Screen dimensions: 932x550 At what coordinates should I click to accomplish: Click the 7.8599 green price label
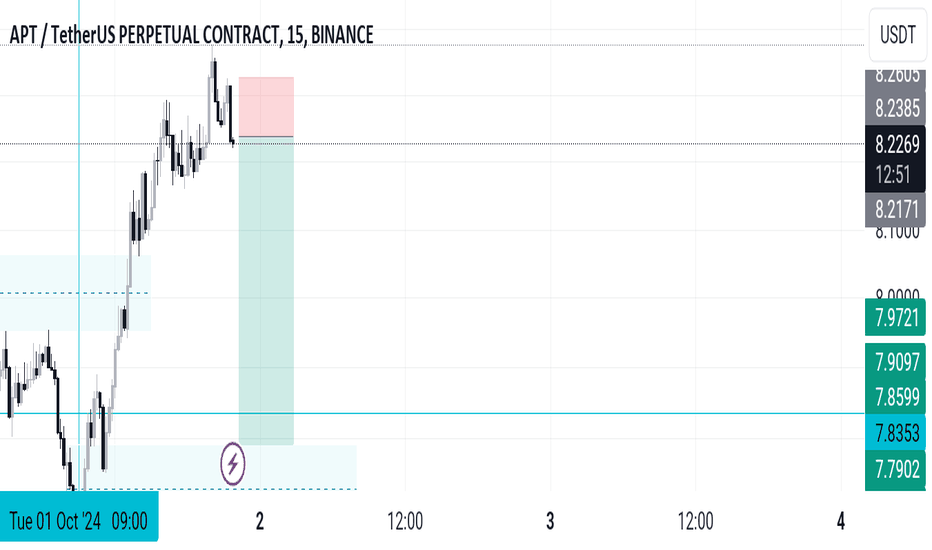click(x=895, y=397)
